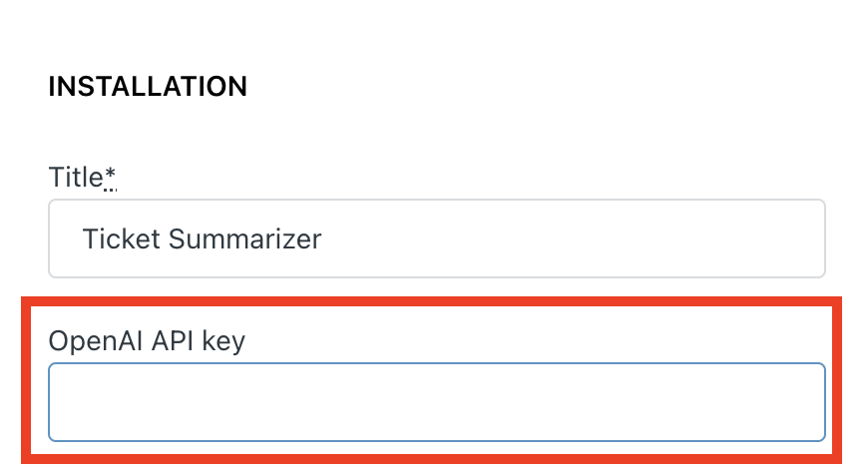The image size is (868, 475).
Task: Click empty right side of API key field
Action: coord(609,402)
